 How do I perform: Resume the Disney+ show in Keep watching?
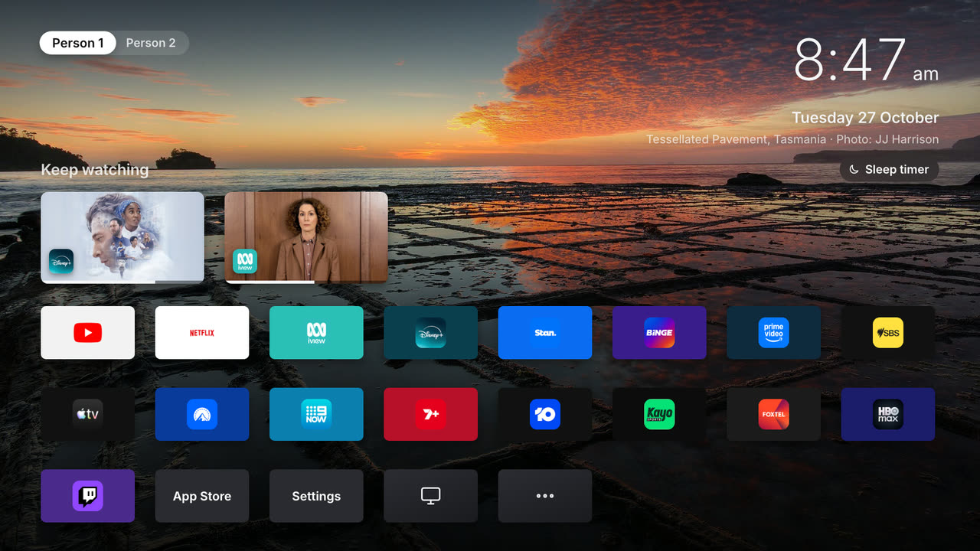click(122, 237)
